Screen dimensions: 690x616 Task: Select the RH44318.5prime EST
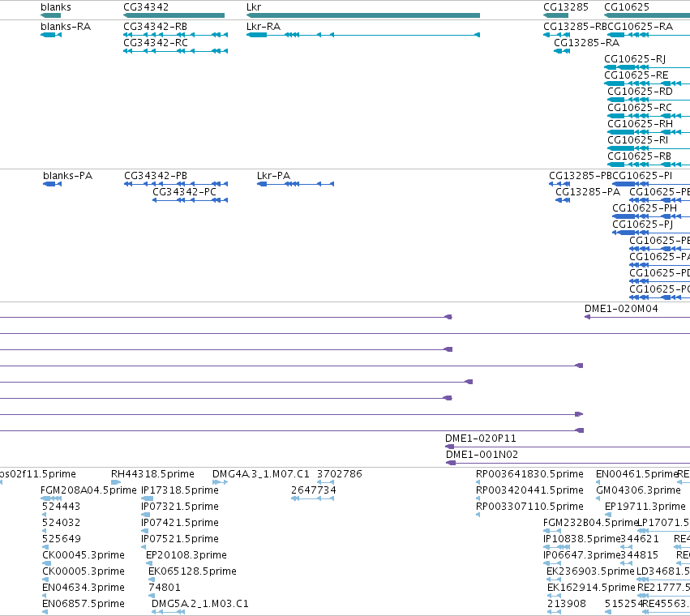click(116, 482)
